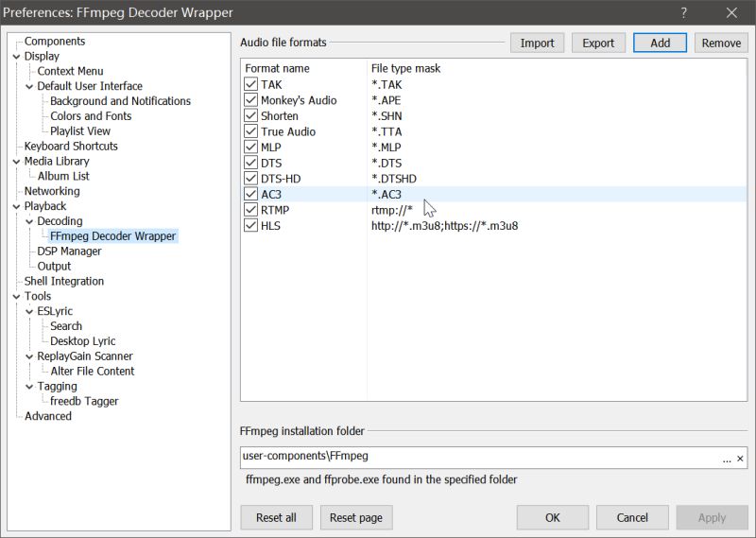Select the Album List page
The image size is (756, 538).
(63, 176)
